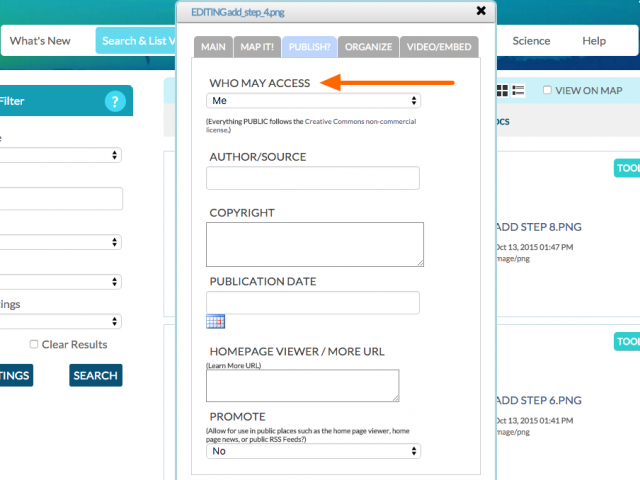This screenshot has height=480, width=640.
Task: Switch to grid view layout icon
Action: tap(501, 91)
